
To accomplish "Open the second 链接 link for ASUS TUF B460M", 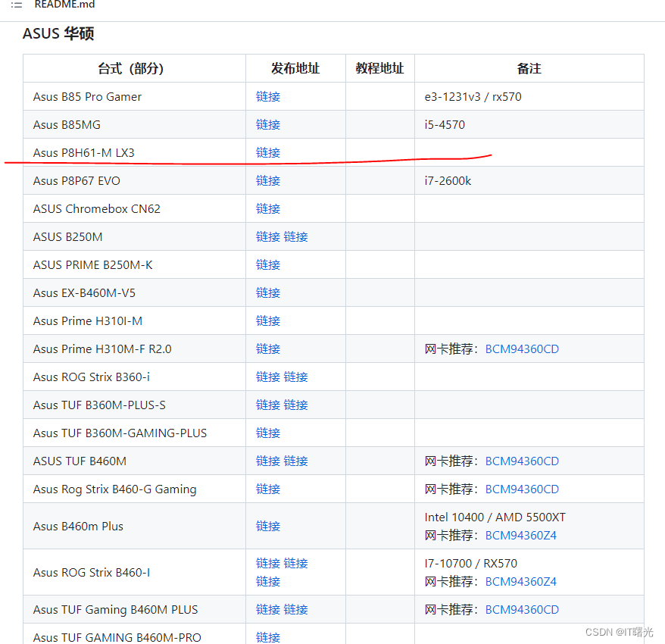I will (x=295, y=461).
